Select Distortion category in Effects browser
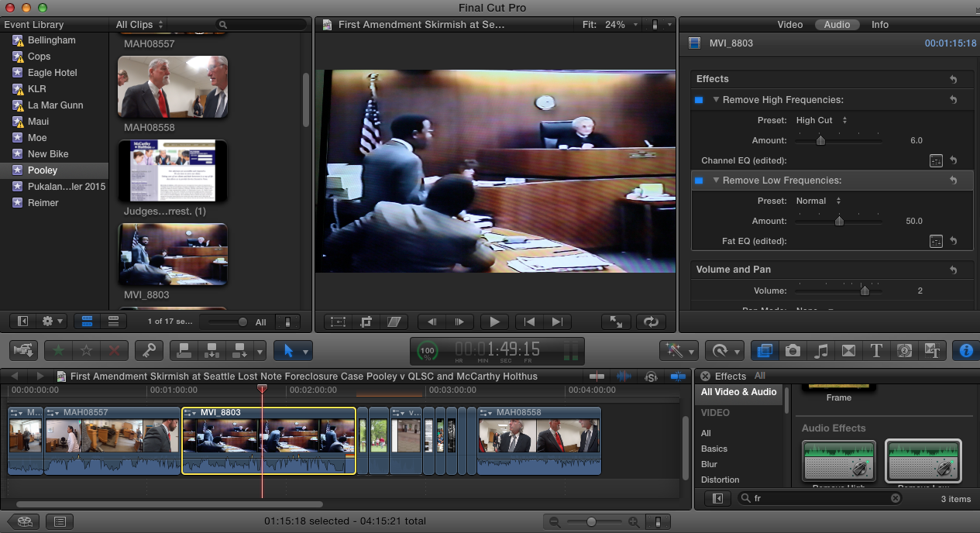This screenshot has width=980, height=533. coord(720,480)
